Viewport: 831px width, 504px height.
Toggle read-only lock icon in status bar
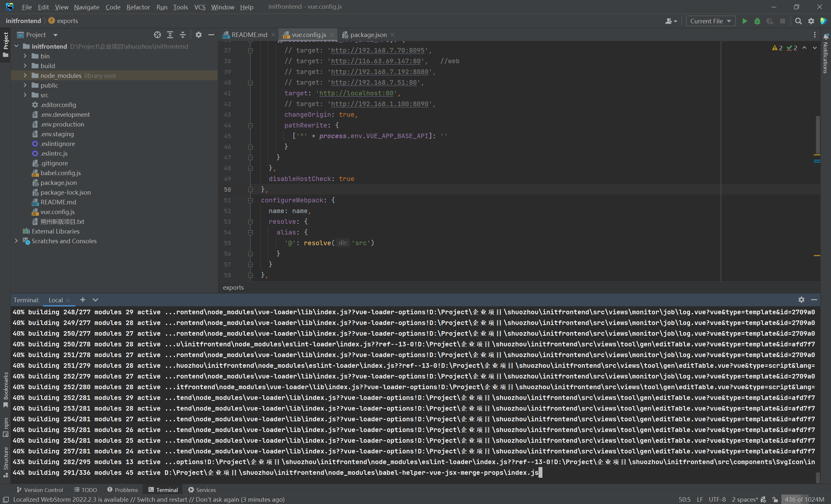pyautogui.click(x=775, y=499)
